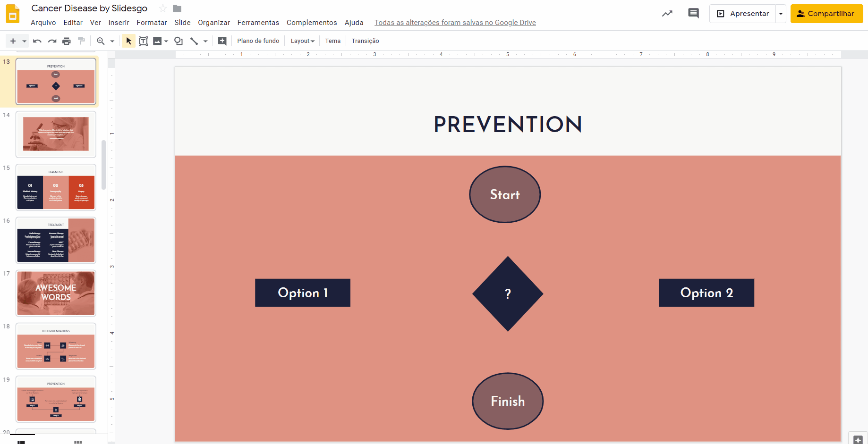Select the PREVENTION title text

[x=508, y=125]
